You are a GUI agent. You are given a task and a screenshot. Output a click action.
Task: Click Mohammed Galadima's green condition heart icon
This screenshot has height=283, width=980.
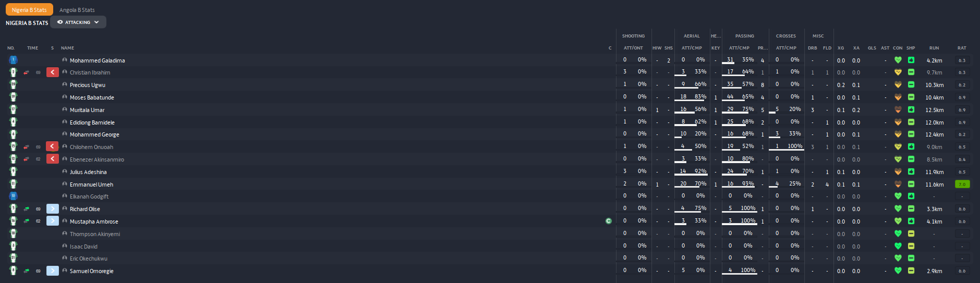[x=898, y=60]
